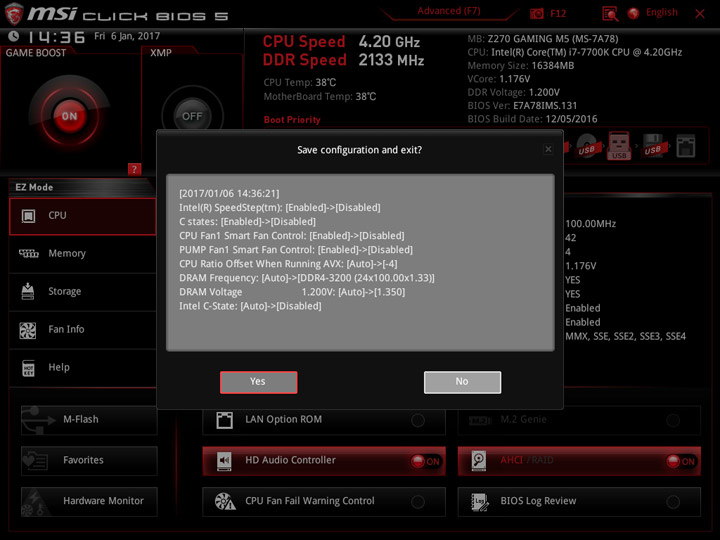720x540 pixels.
Task: Open the Memory section
Action: tap(83, 253)
